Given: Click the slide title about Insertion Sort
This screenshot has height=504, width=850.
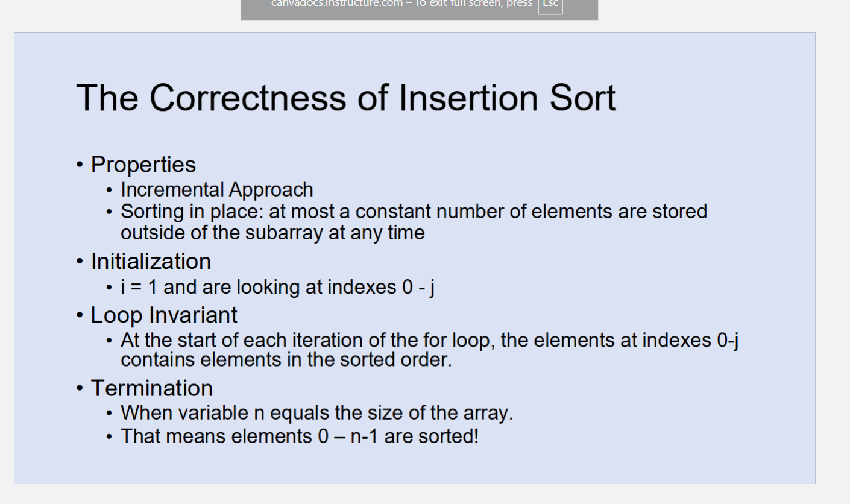Looking at the screenshot, I should (x=346, y=98).
